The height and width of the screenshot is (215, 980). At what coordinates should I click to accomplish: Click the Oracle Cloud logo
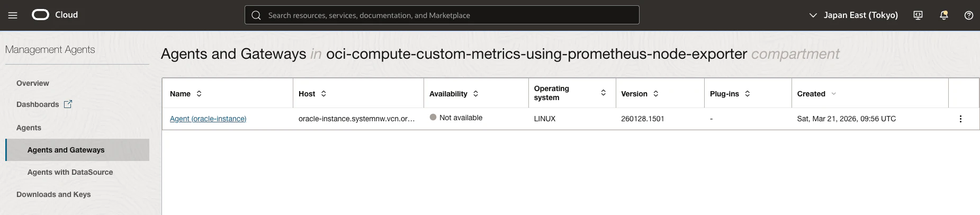[55, 15]
